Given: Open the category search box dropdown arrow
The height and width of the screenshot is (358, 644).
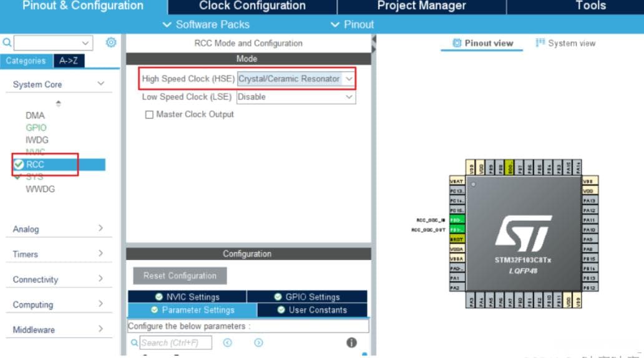Looking at the screenshot, I should point(85,42).
